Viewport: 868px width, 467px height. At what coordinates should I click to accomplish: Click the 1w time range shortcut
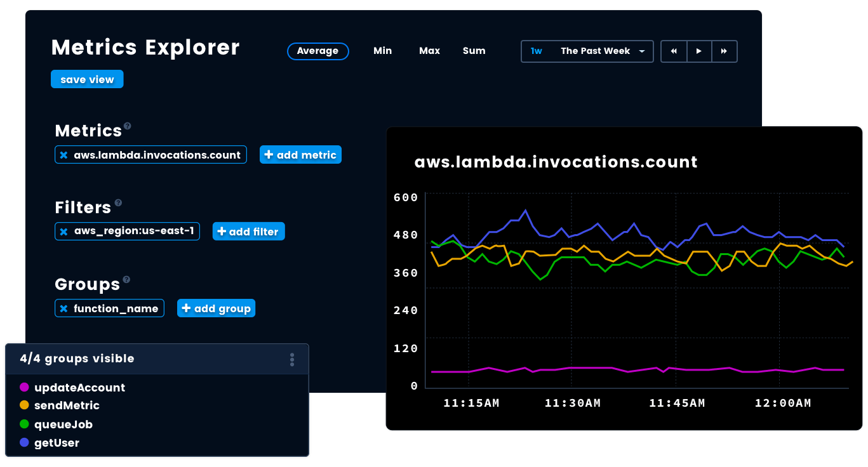coord(536,51)
